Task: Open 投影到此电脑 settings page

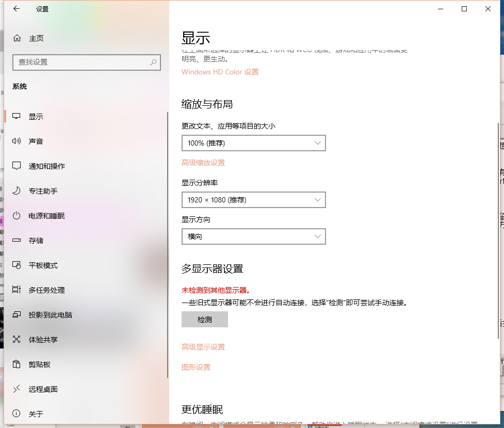Action: pos(50,315)
